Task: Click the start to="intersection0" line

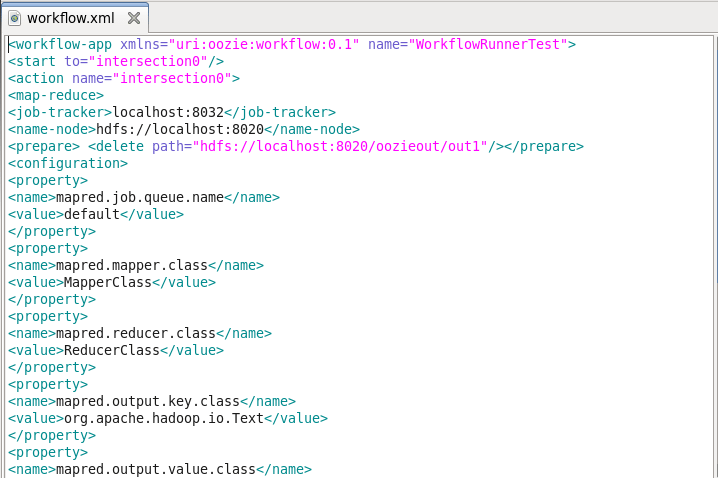Action: pyautogui.click(x=116, y=61)
